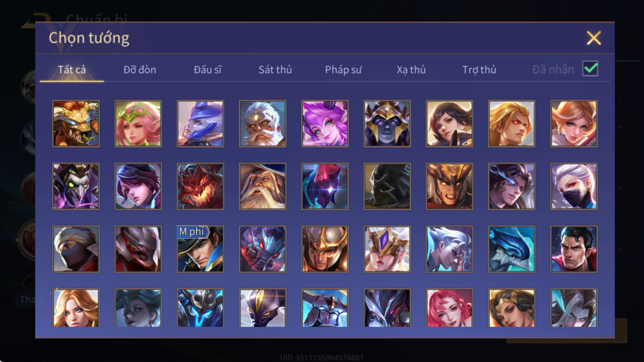Choose the Superman hero portrait
This screenshot has height=362, width=644.
[574, 249]
